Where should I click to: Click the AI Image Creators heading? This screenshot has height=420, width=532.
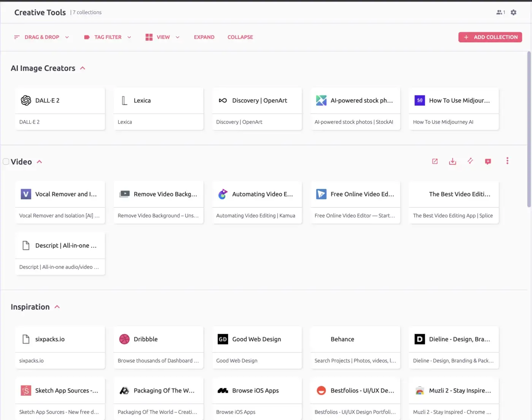coord(43,68)
